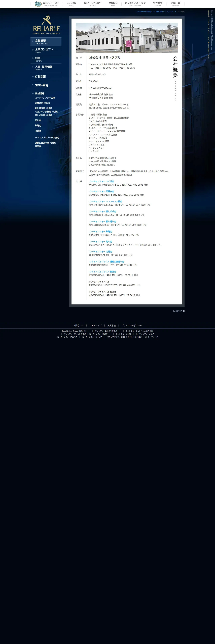215x644 pixels.
Task: Open コーチャンフォー若葉台店 footer link
Action: [67, 337]
